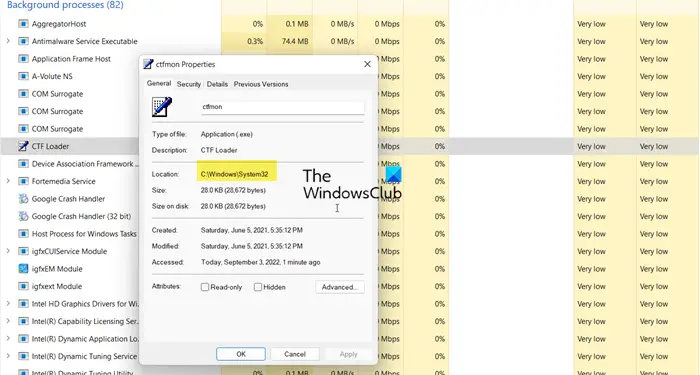Confirm with the OK button
Viewport: 700px width, 375px height.
pos(241,354)
